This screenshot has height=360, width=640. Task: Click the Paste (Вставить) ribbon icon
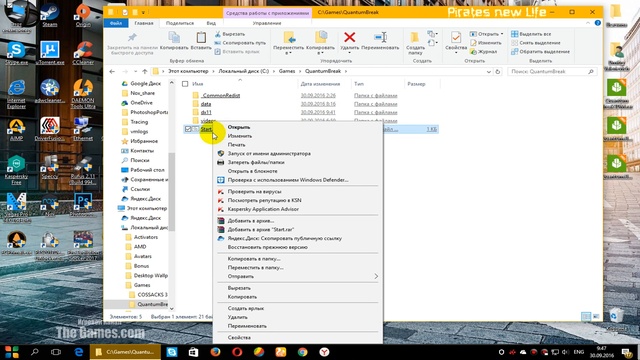click(201, 41)
